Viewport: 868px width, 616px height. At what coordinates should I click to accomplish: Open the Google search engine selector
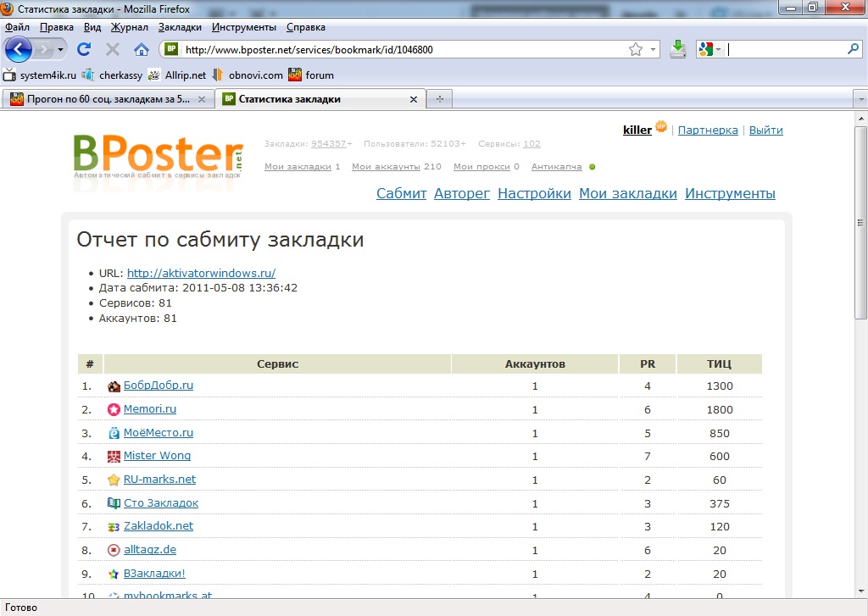709,49
